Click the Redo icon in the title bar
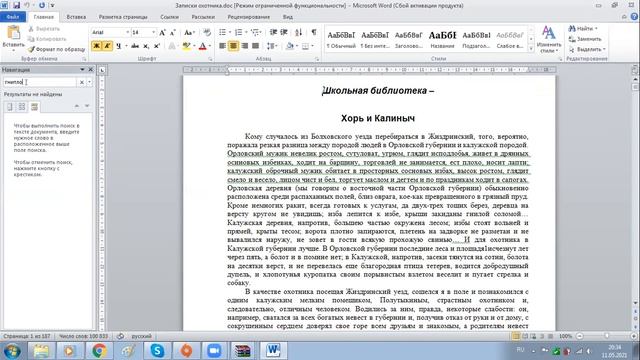640x360 pixels. click(42, 5)
